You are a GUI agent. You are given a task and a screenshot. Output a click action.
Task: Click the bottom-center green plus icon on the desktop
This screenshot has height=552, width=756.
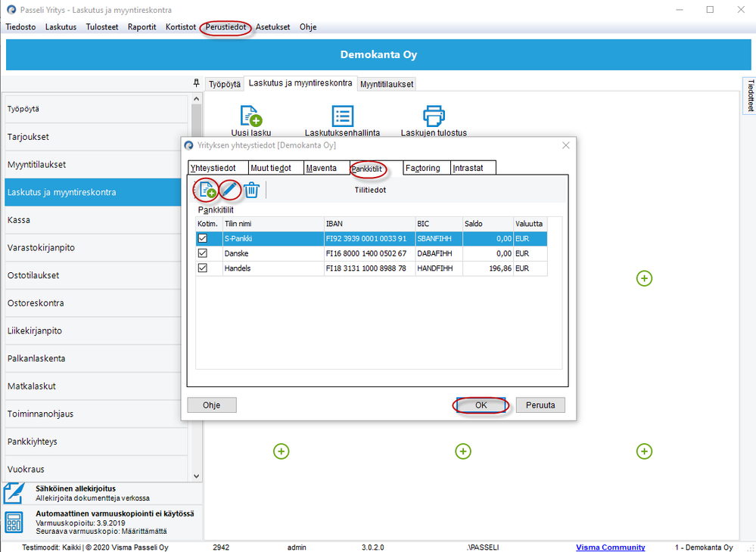(463, 451)
